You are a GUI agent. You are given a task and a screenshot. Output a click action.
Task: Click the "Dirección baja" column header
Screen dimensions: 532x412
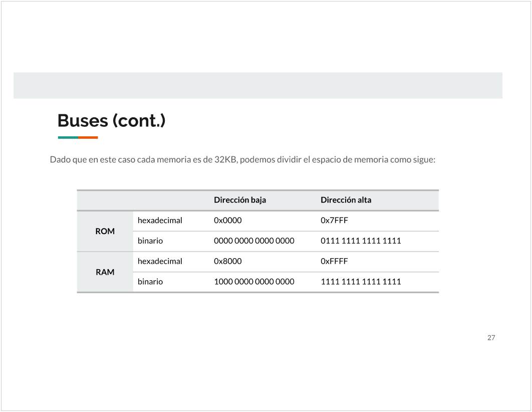coord(240,200)
